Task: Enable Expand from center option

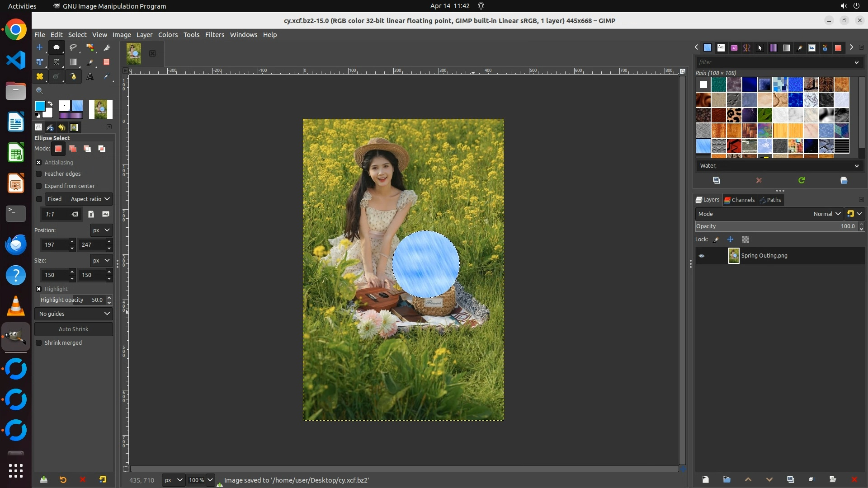Action: [x=39, y=186]
